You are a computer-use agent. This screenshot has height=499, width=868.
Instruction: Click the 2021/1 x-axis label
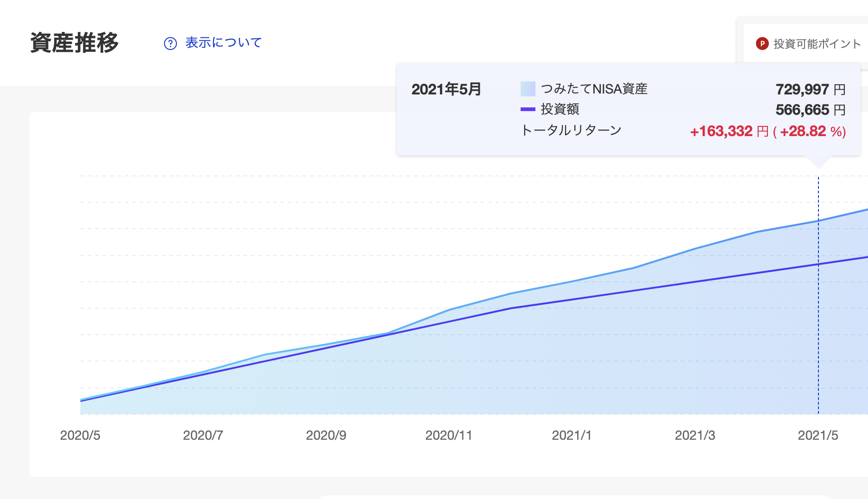572,435
